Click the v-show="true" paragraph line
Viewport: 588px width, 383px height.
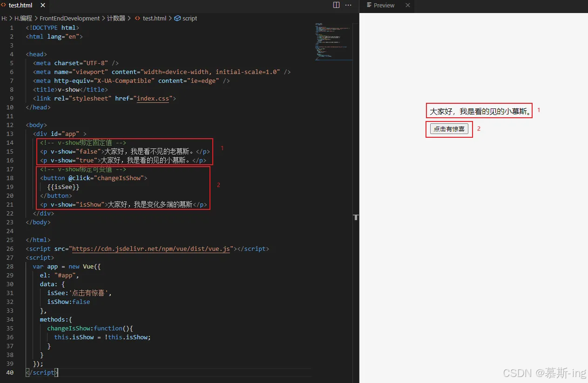(x=123, y=161)
